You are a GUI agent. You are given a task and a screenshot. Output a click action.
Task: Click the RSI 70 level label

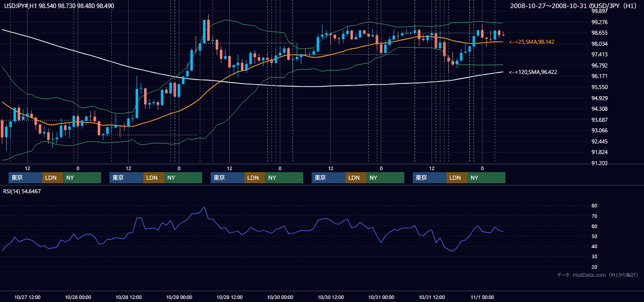(x=594, y=216)
